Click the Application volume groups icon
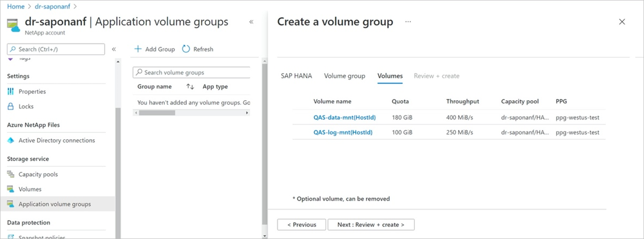 click(x=11, y=204)
